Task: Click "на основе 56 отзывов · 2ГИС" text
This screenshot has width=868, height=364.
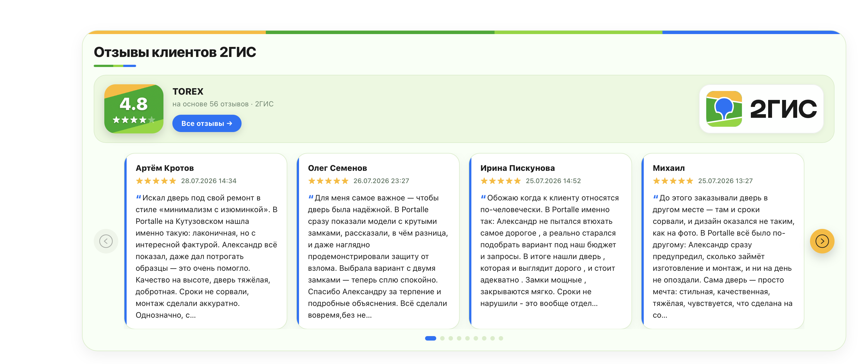Action: (x=223, y=104)
